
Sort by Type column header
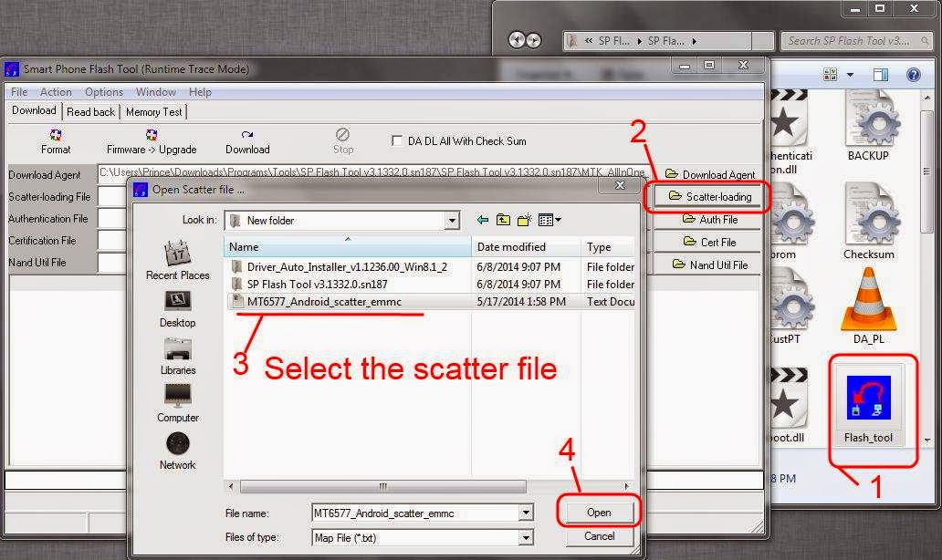[608, 246]
